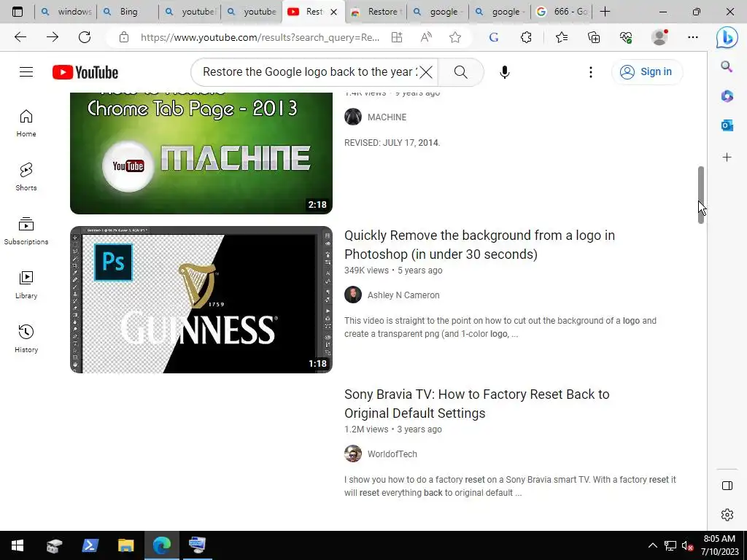This screenshot has height=560, width=747.
Task: Open the taskbar clock and date
Action: coord(719,545)
